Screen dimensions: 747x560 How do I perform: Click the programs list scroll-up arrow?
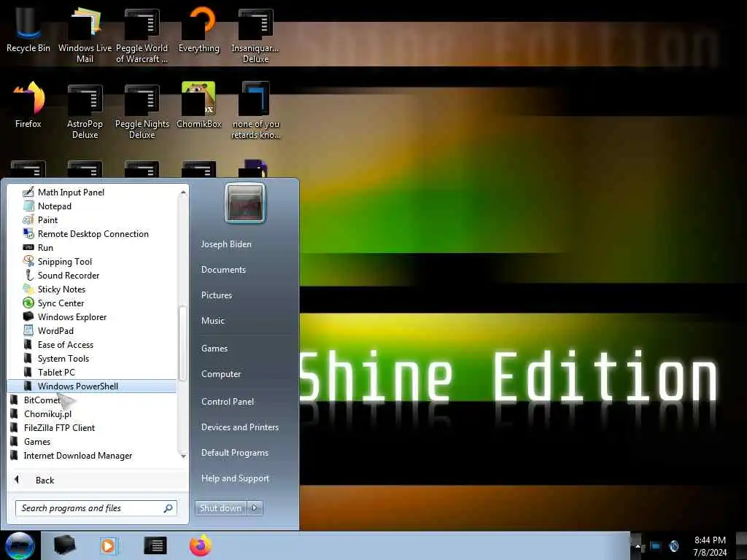pos(183,192)
